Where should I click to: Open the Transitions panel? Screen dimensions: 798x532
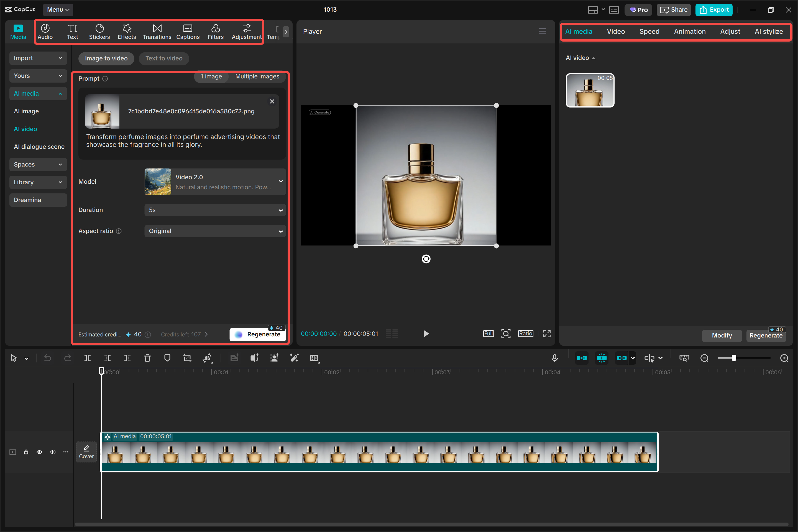[157, 31]
